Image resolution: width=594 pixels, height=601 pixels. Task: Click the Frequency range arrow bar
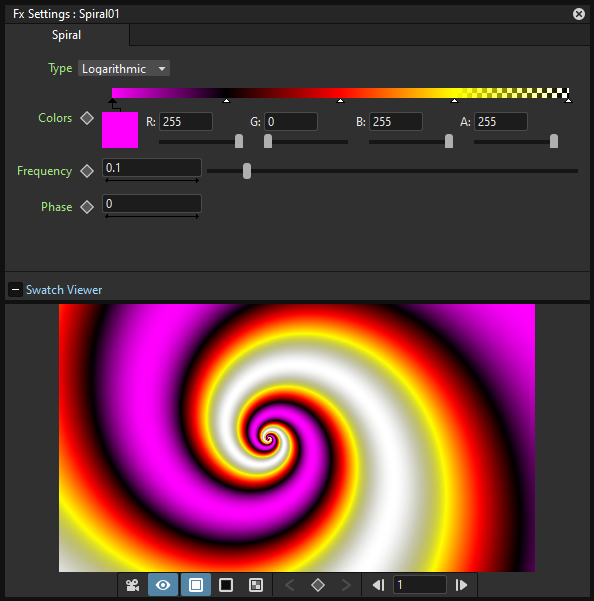point(152,180)
